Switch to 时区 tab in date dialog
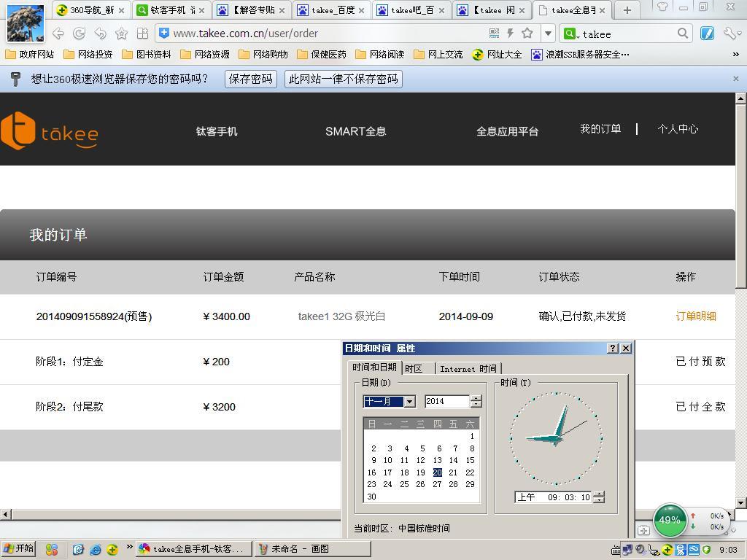Screen dimensions: 747x560 [419, 368]
